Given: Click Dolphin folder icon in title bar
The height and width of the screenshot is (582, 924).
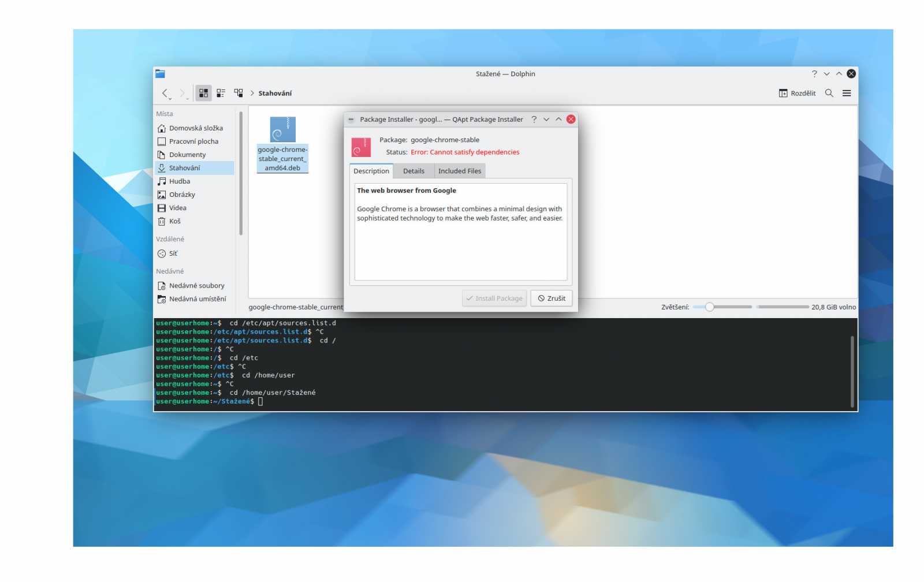Looking at the screenshot, I should click(161, 74).
